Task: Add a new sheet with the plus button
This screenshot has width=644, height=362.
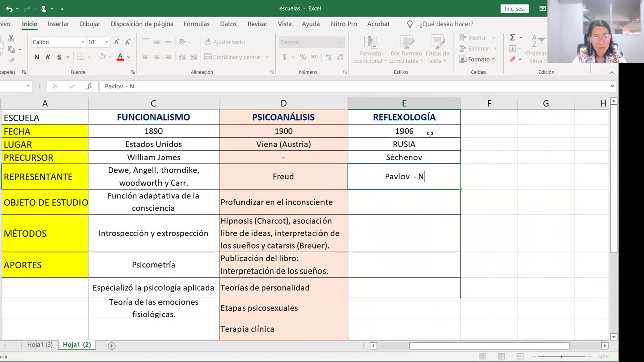Action: pos(112,345)
